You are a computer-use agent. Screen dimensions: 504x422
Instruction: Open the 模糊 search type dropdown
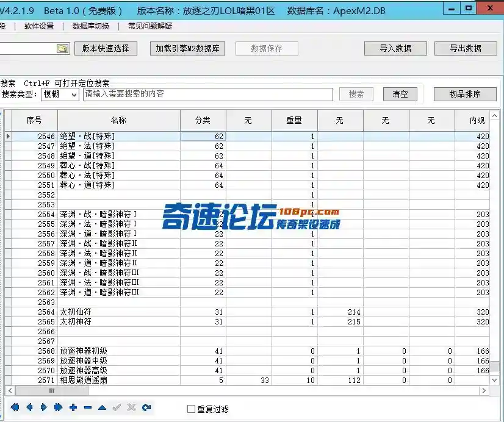click(60, 95)
